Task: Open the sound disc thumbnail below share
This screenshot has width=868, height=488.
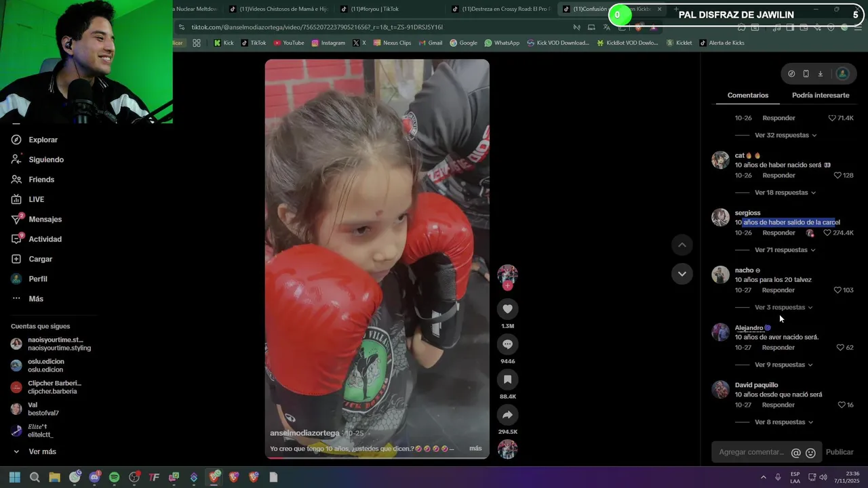Action: click(507, 449)
